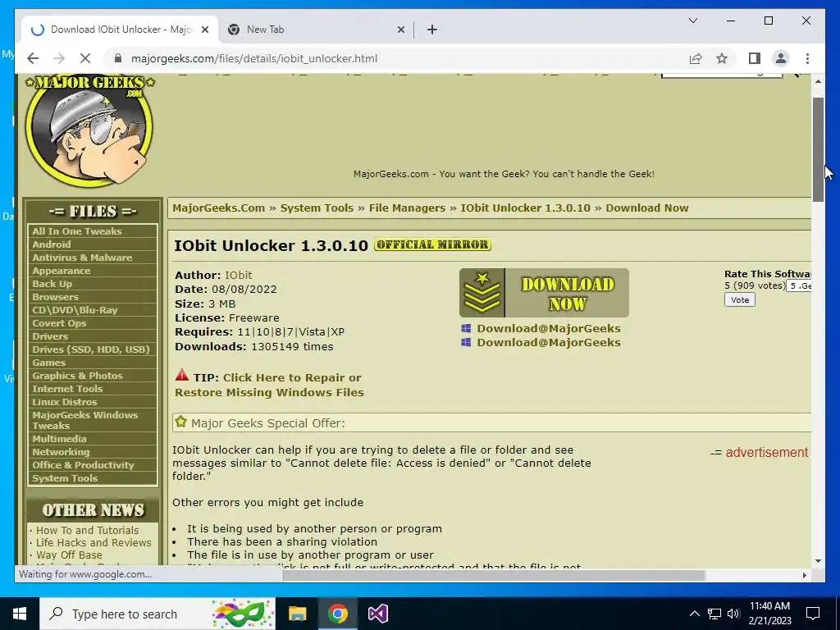This screenshot has width=840, height=630.
Task: Click the Special Offer star icon
Action: 181,422
